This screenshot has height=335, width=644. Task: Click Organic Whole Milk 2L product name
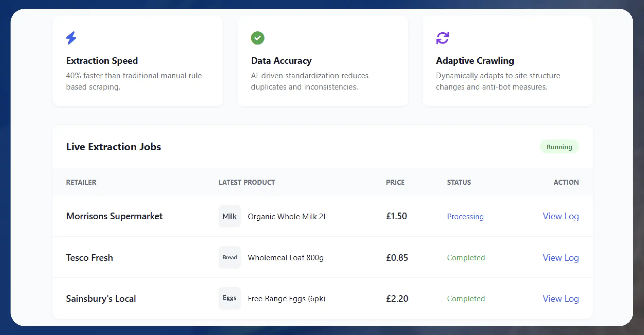point(287,216)
